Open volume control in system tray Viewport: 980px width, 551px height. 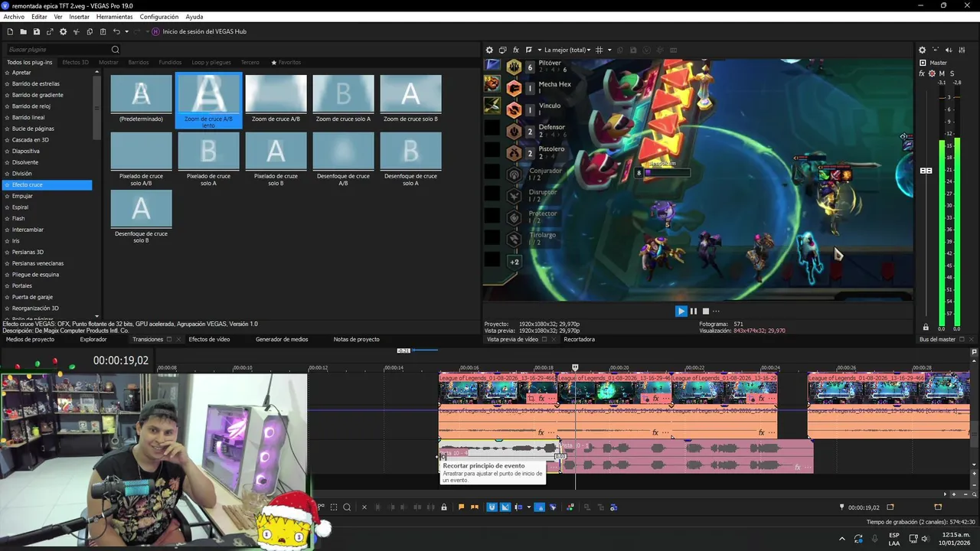point(924,539)
